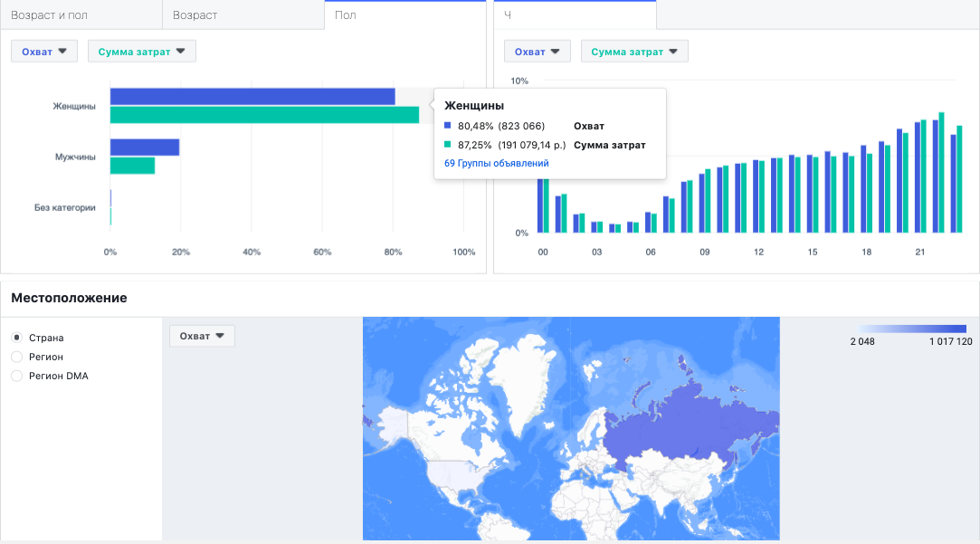980x544 pixels.
Task: Open the Охват dropdown beside the map
Action: tap(202, 336)
